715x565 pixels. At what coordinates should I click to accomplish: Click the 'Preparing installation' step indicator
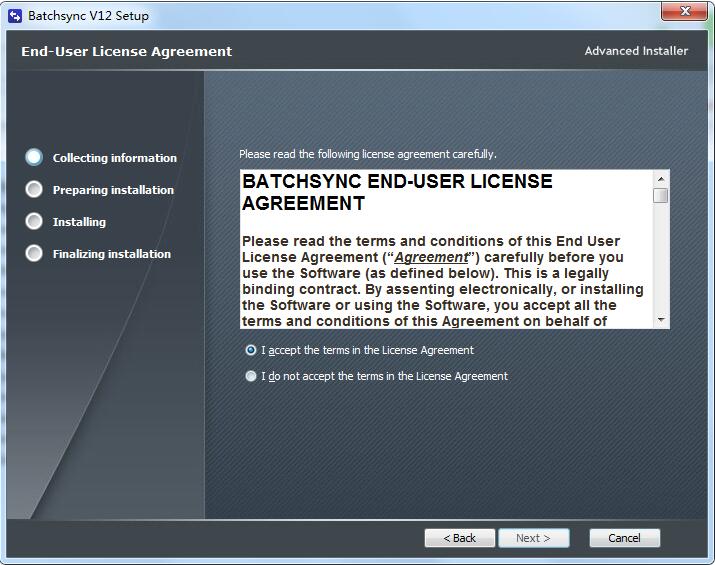[x=34, y=189]
